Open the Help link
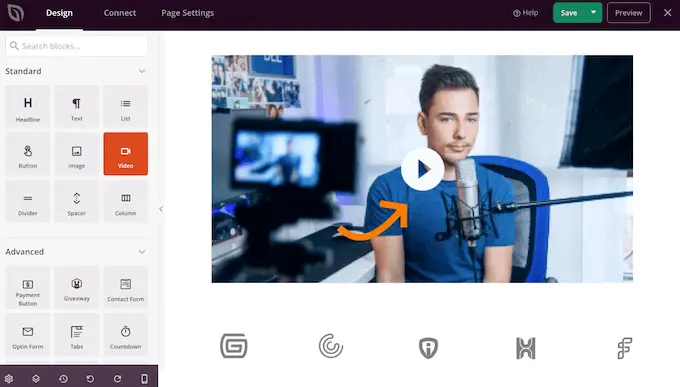The height and width of the screenshot is (387, 680). pos(526,13)
